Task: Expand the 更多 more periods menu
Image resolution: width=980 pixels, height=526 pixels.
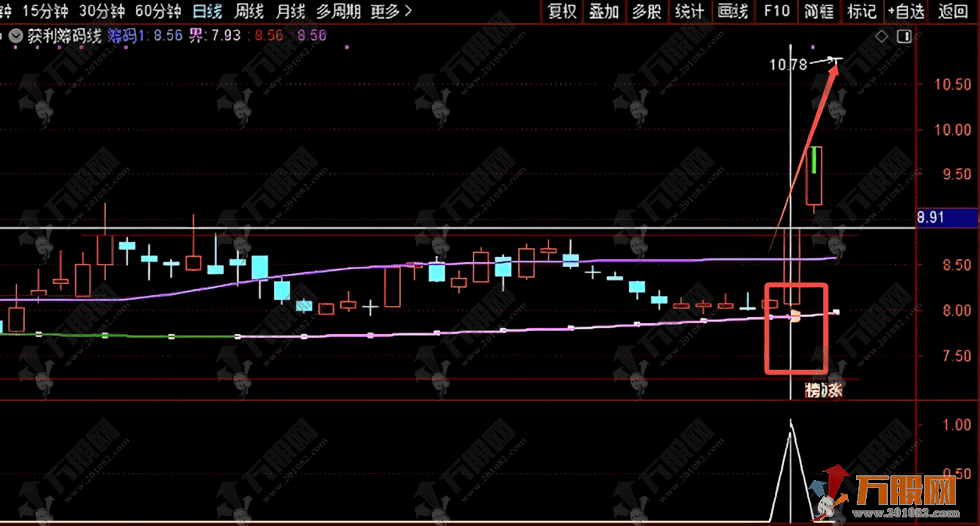Action: point(391,11)
